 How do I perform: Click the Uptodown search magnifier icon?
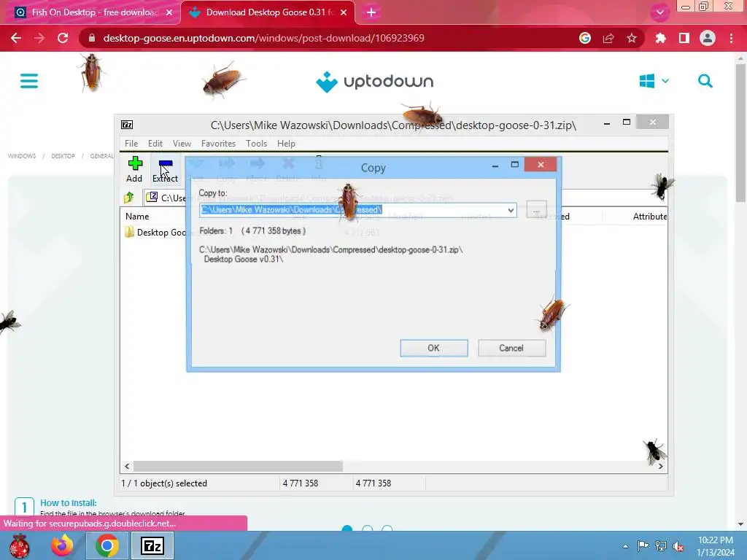click(x=705, y=81)
